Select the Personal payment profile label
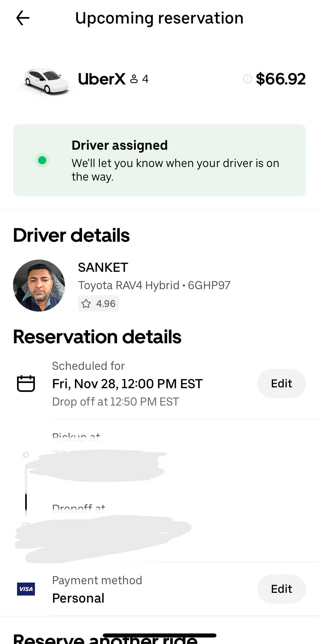Image resolution: width=319 pixels, height=644 pixels. (x=78, y=598)
